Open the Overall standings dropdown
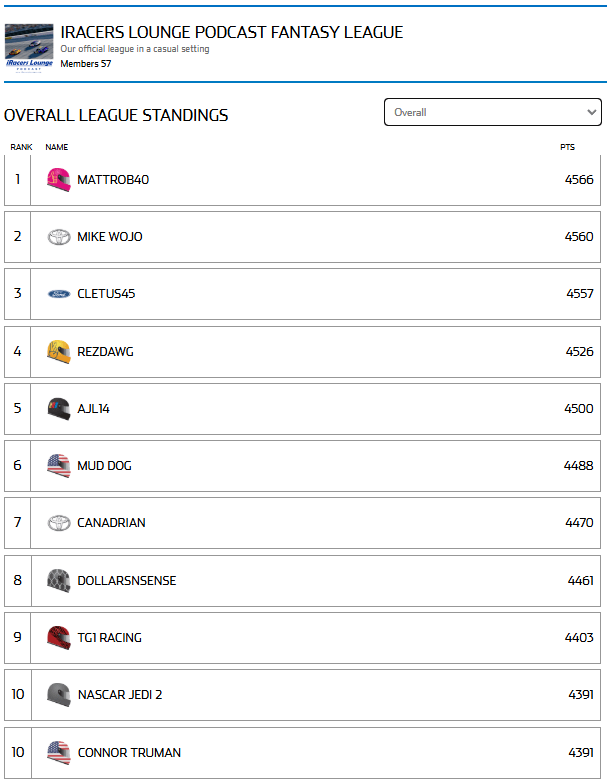Viewport: 607px width, 781px height. 492,112
